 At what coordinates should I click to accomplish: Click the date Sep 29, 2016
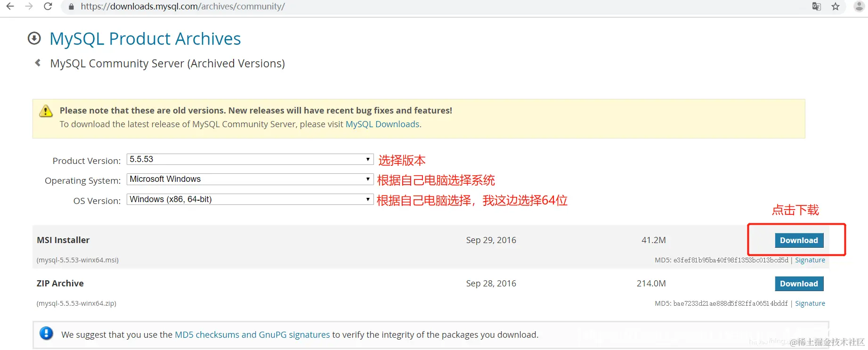(491, 240)
